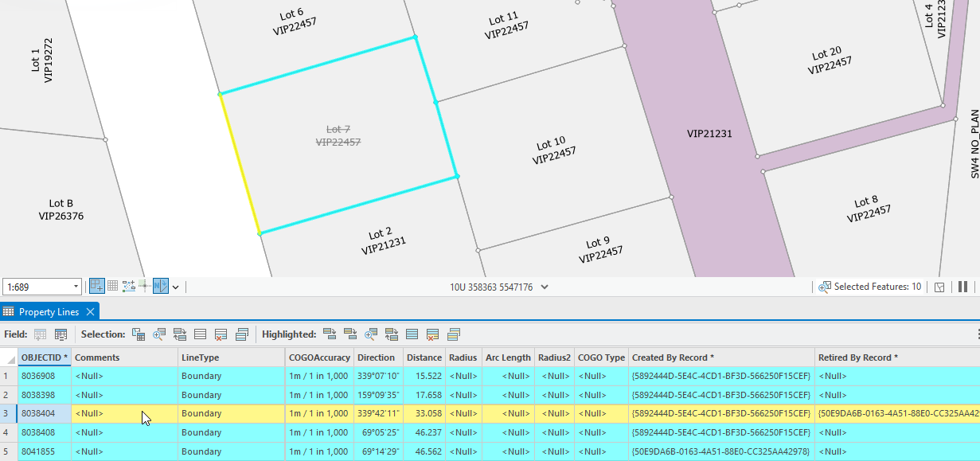Zoom to selected features icon
This screenshot has width=980, height=461.
point(825,287)
